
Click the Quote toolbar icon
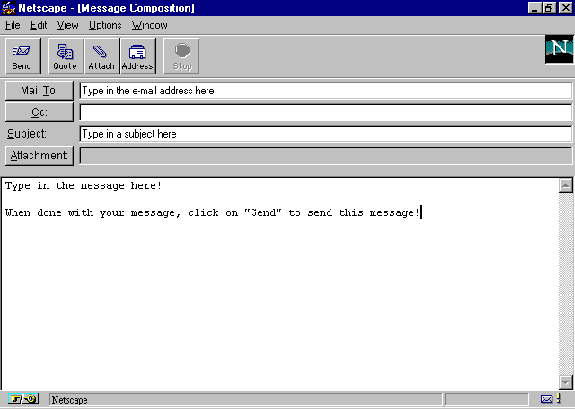(x=66, y=56)
